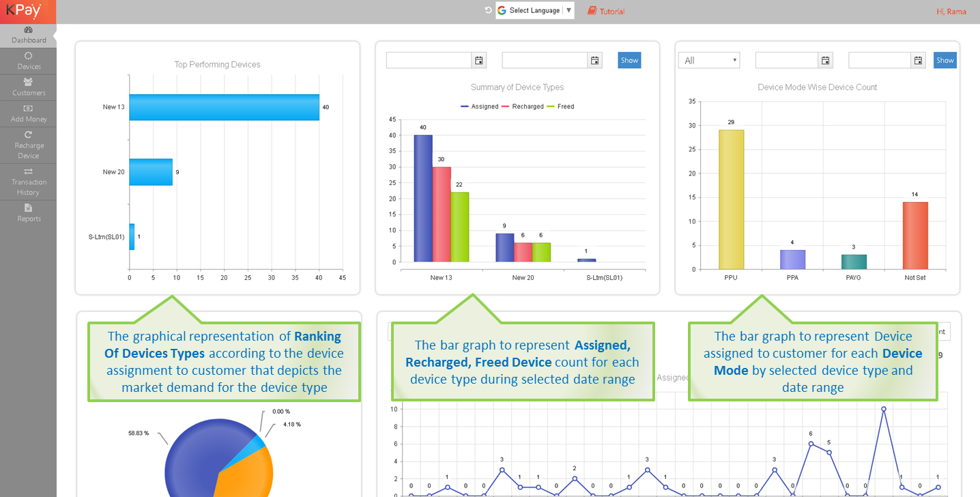Click the New 13 Assigned blue bar
This screenshot has width=980, height=497.
pos(423,198)
